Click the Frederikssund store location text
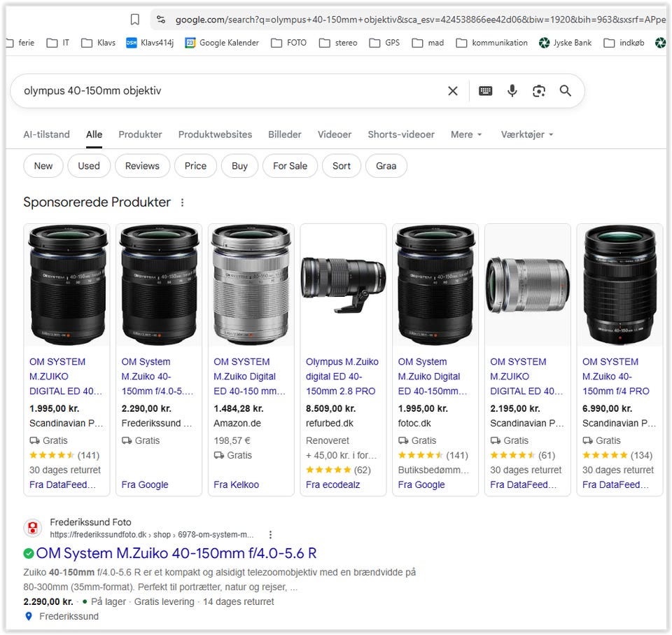Screen dimensions: 672x635 pyautogui.click(x=69, y=617)
